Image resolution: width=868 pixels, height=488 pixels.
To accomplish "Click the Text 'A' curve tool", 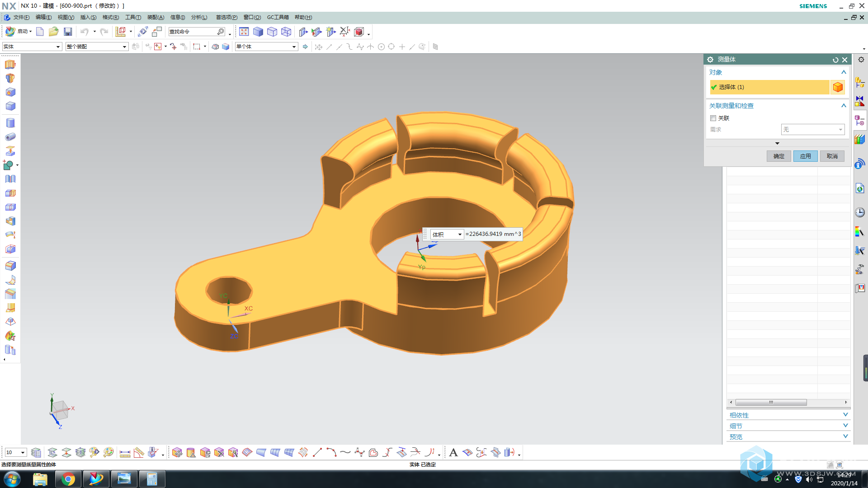I will pos(453,453).
